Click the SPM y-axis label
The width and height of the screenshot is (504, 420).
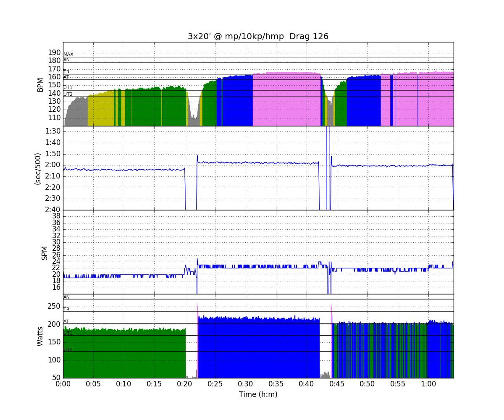(x=44, y=252)
